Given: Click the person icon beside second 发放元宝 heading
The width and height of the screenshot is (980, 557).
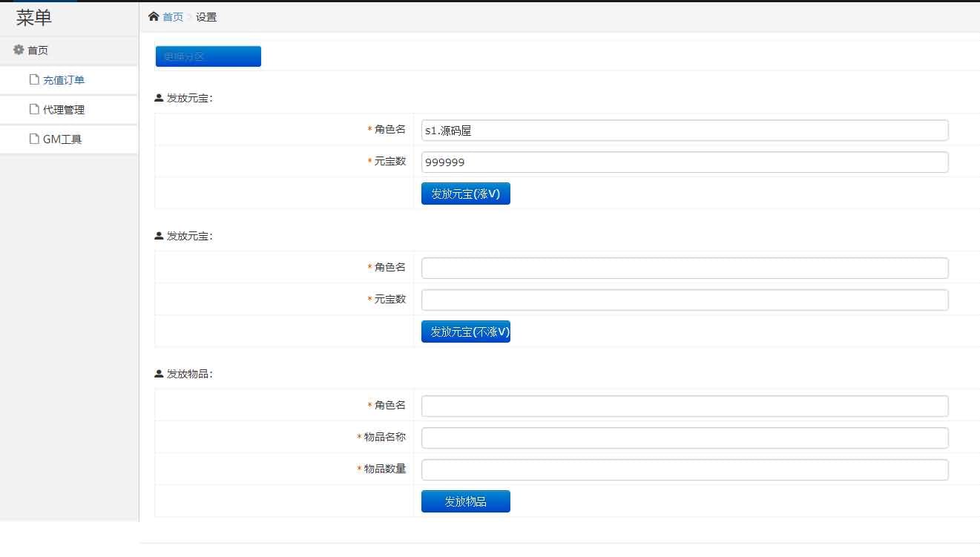Looking at the screenshot, I should 157,235.
